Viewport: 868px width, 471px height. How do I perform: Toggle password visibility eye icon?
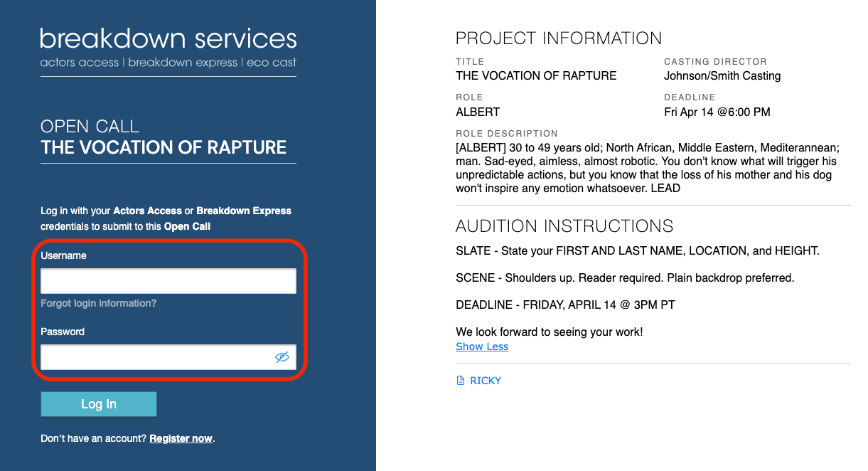[x=282, y=357]
